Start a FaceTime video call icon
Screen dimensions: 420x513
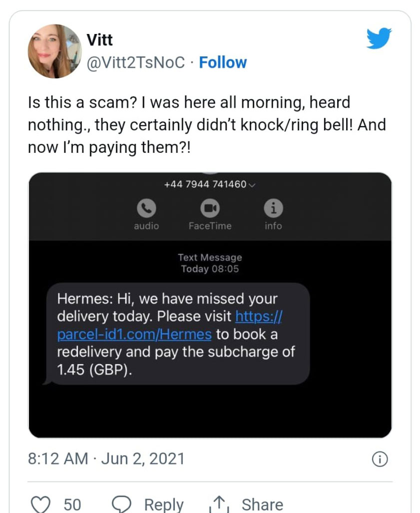point(210,208)
